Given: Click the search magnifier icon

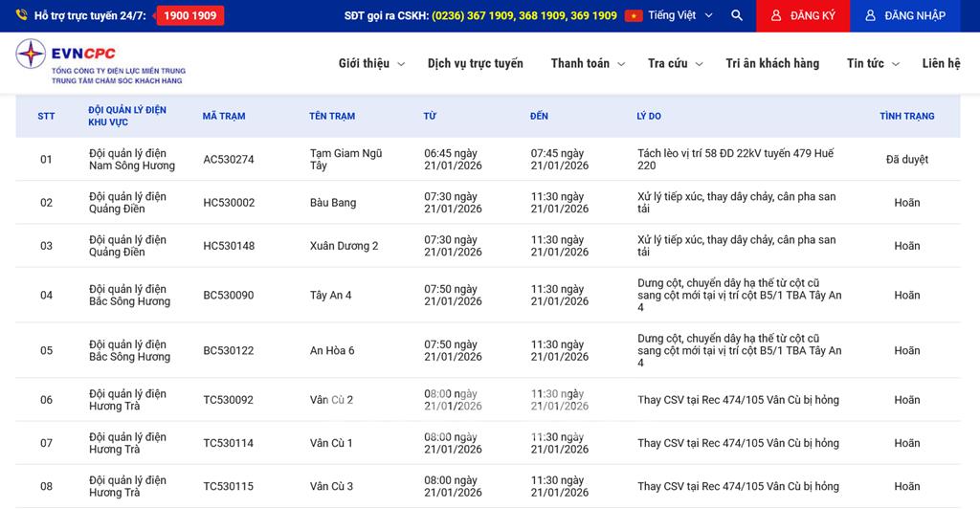Looking at the screenshot, I should pyautogui.click(x=736, y=16).
